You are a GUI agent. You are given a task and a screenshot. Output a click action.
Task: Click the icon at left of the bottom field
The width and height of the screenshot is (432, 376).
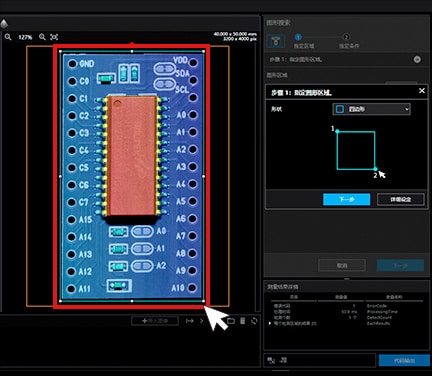pyautogui.click(x=271, y=360)
